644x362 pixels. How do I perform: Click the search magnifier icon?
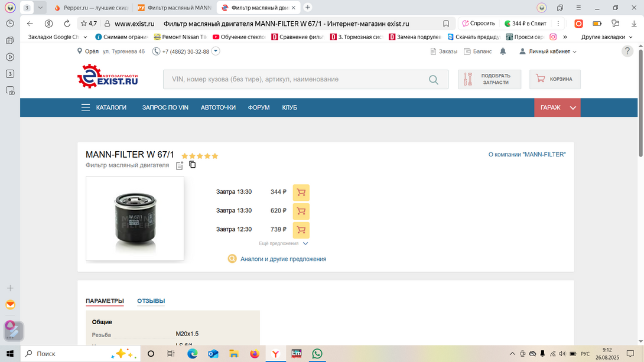click(x=434, y=80)
